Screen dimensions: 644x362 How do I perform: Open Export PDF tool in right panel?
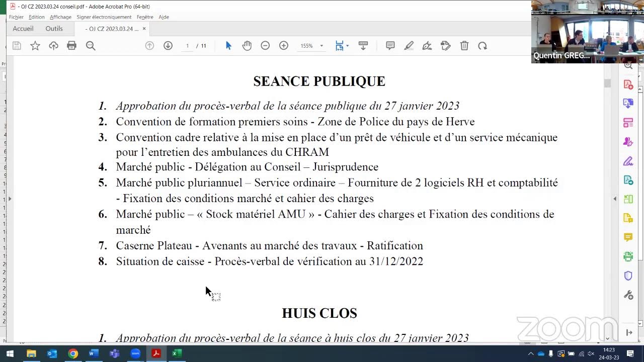pyautogui.click(x=628, y=180)
